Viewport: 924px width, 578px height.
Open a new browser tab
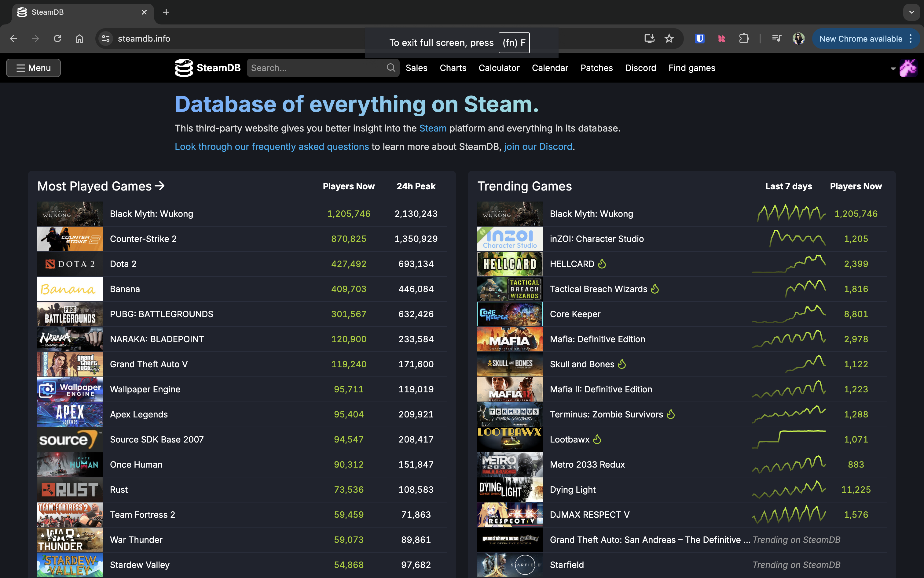coord(166,12)
